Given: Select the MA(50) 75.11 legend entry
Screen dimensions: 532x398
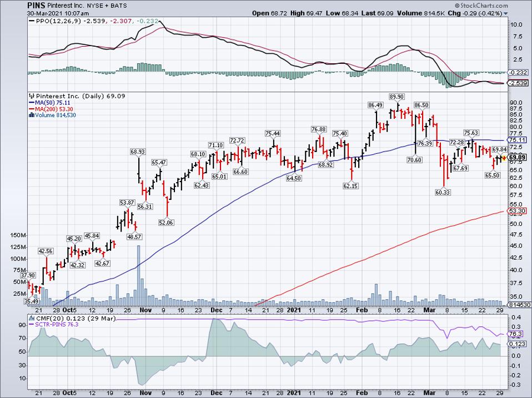Looking at the screenshot, I should (53, 103).
